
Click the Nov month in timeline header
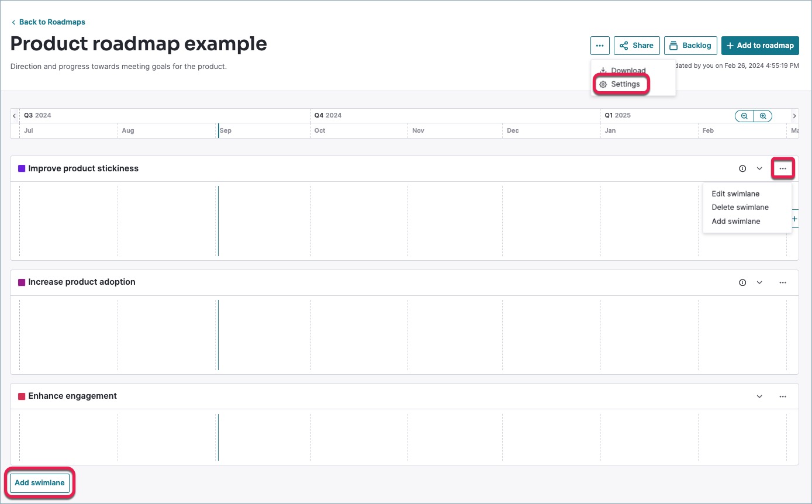click(418, 130)
